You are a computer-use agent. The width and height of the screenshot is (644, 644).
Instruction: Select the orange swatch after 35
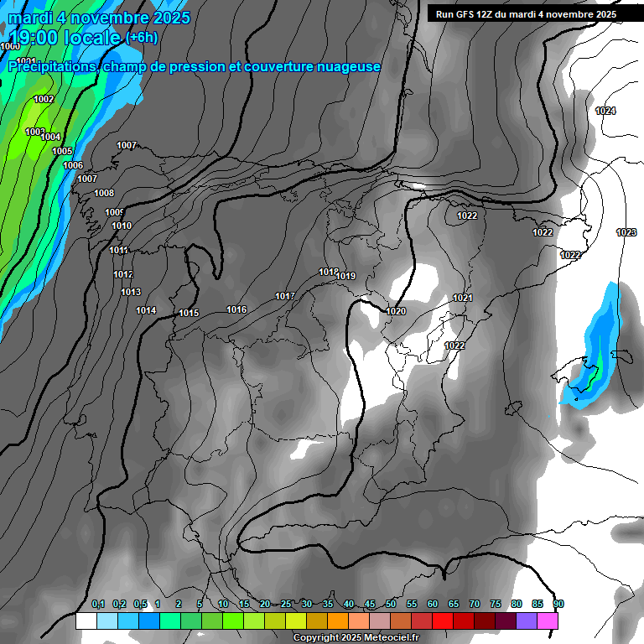[x=338, y=621]
